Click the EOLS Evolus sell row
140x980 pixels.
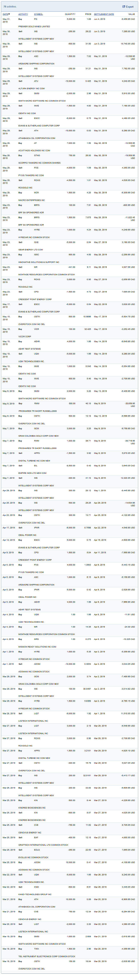click(69, 853)
